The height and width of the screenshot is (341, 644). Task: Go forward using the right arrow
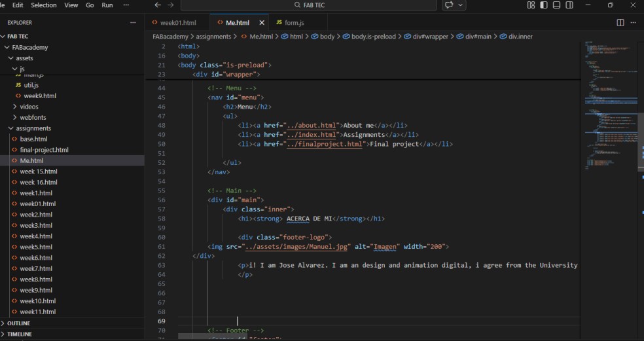tap(170, 5)
